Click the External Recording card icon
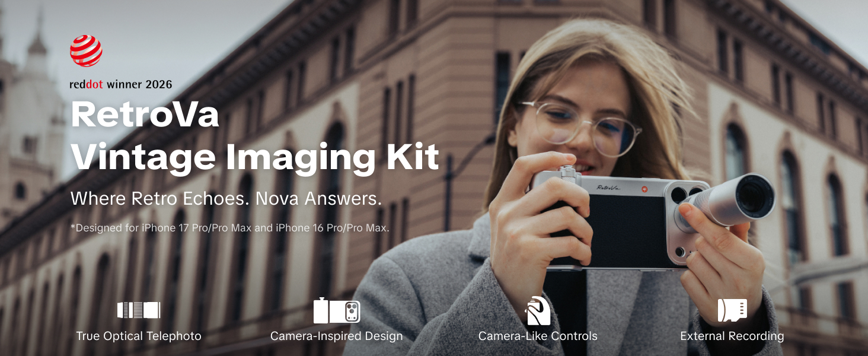 tap(732, 310)
